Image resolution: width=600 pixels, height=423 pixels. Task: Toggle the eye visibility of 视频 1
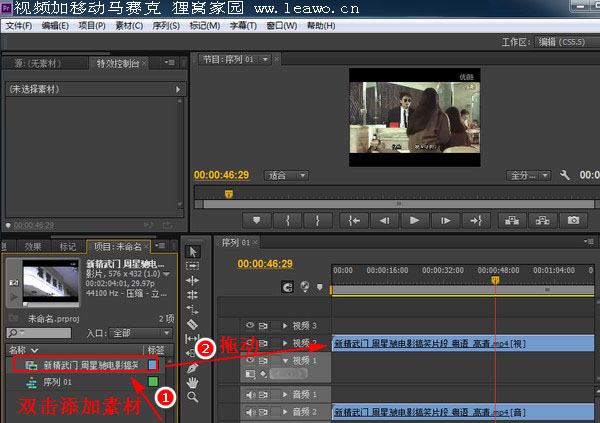(250, 360)
